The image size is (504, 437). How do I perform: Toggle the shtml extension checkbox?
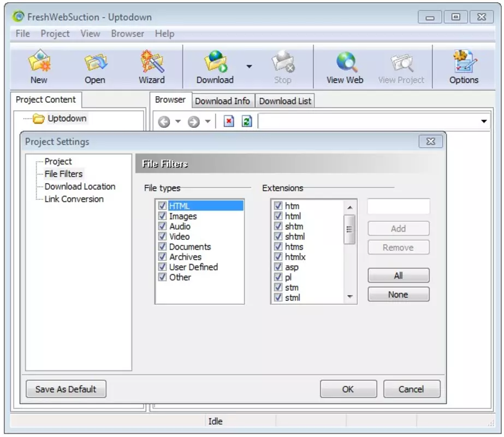tap(278, 237)
